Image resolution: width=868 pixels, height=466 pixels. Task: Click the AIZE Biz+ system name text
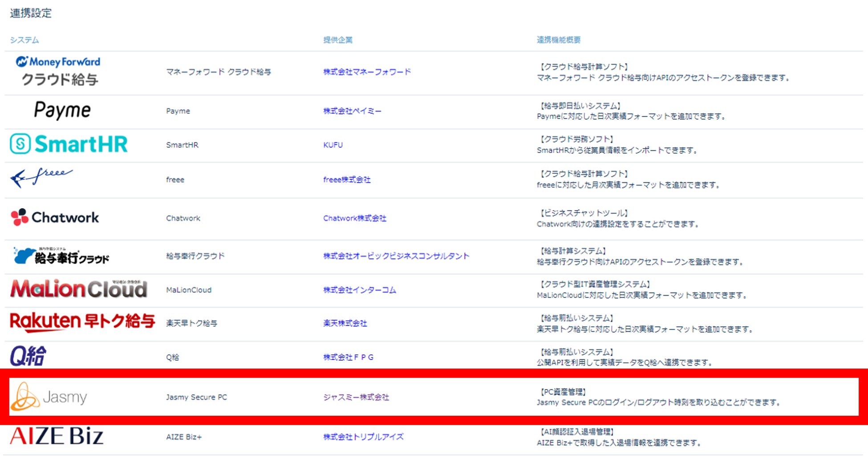coord(184,437)
